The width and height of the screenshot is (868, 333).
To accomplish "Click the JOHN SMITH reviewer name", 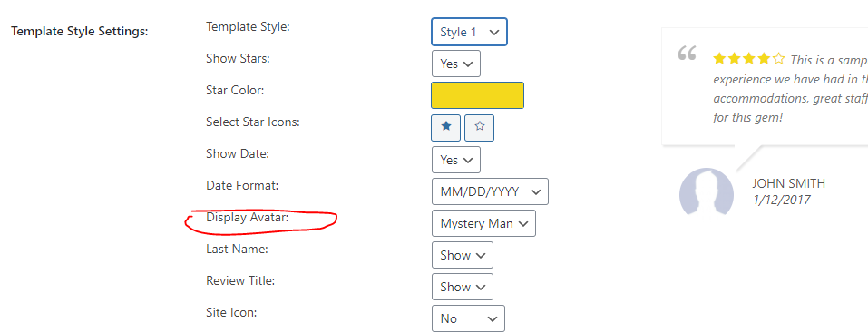I will pos(788,183).
